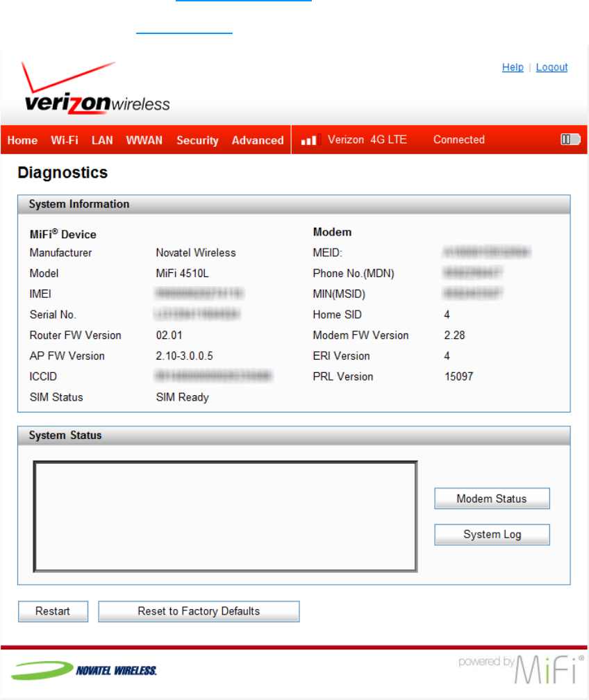
Task: Click the Home SID label
Action: (337, 315)
